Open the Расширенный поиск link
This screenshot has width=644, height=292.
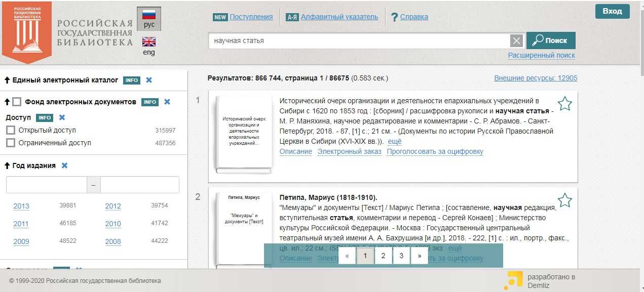click(541, 55)
